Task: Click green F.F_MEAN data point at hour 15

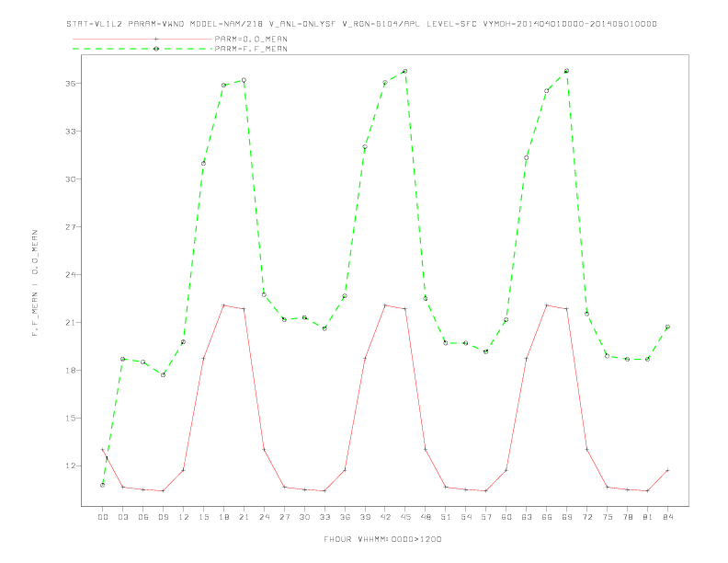Action: [x=203, y=163]
